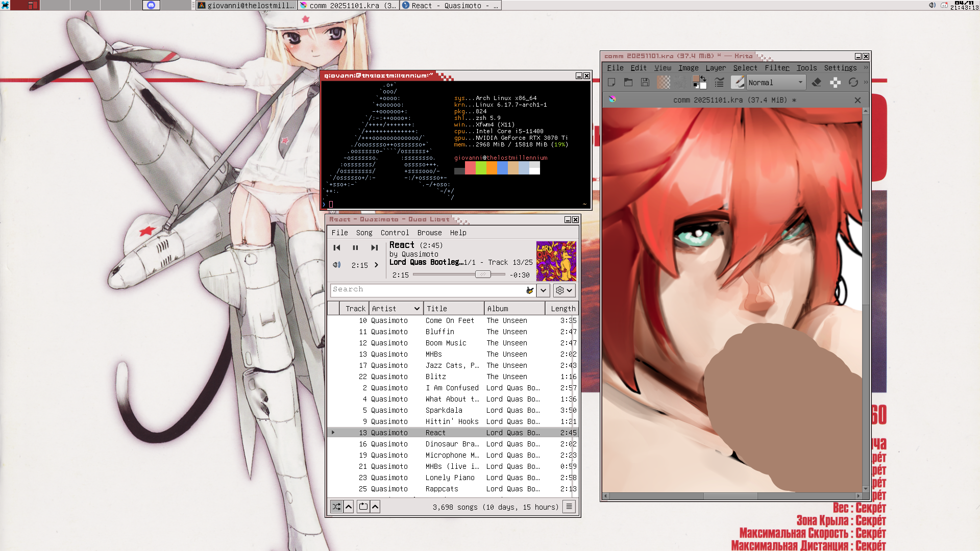Open the Layer menu in Krita

[715, 68]
